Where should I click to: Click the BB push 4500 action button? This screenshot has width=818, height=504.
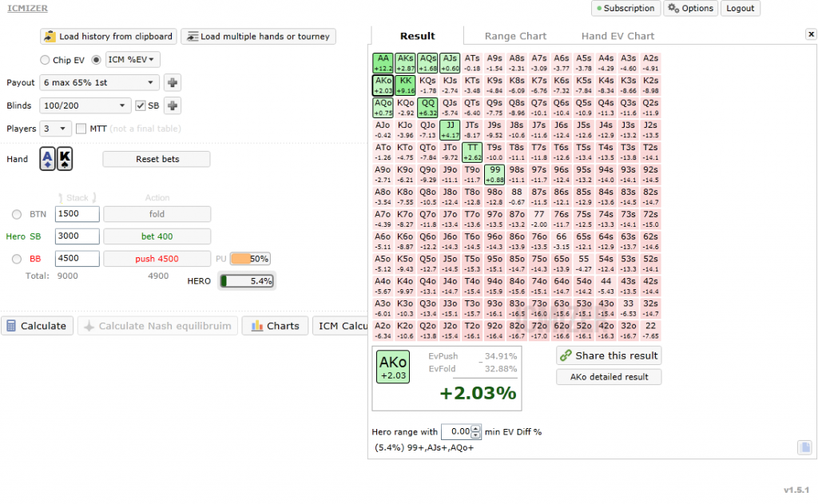[157, 259]
